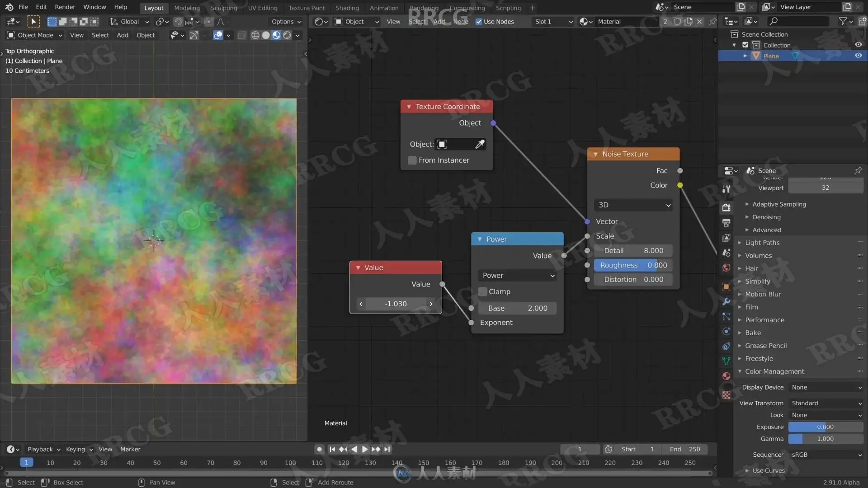Viewport: 868px width, 488px height.
Task: Switch to the Shading workspace tab
Action: click(347, 8)
